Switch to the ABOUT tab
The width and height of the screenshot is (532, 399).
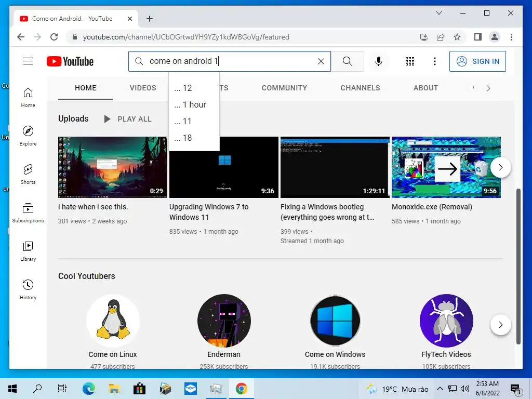pos(425,88)
